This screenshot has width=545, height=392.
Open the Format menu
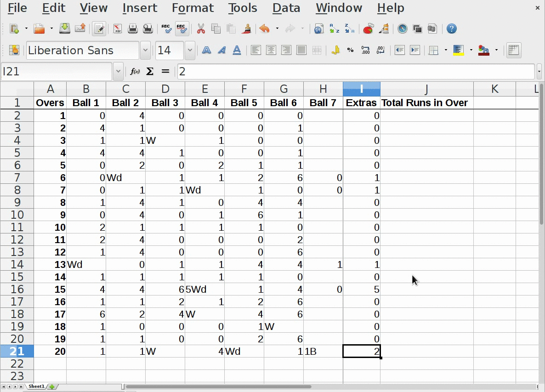pyautogui.click(x=193, y=8)
